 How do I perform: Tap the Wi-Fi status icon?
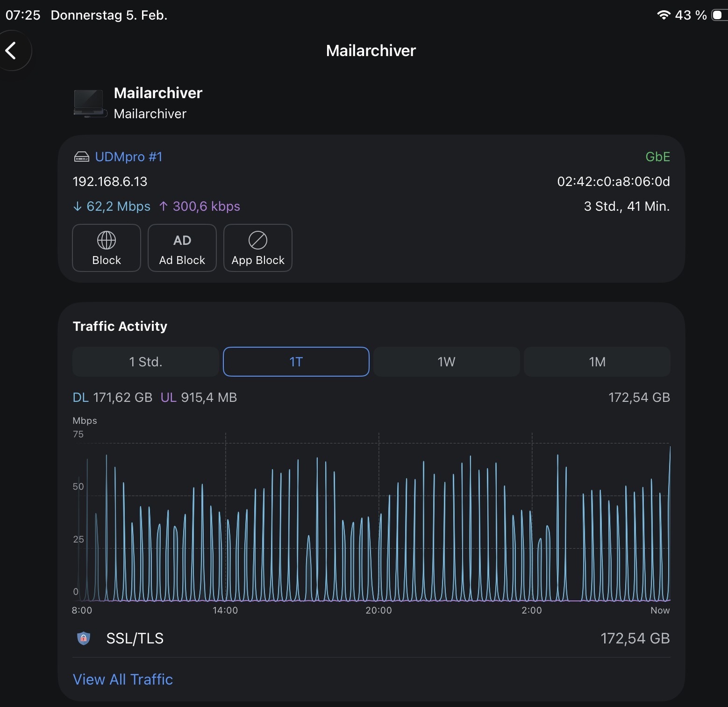663,15
